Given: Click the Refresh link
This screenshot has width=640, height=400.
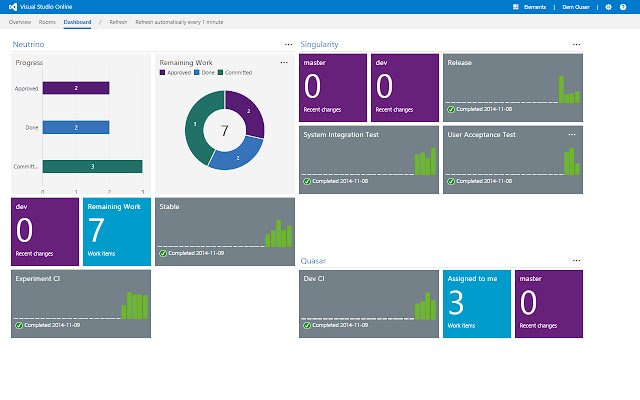Looking at the screenshot, I should [118, 22].
